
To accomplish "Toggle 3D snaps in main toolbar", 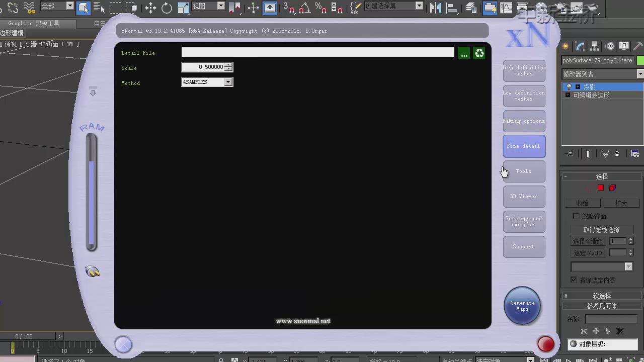I will [x=289, y=8].
